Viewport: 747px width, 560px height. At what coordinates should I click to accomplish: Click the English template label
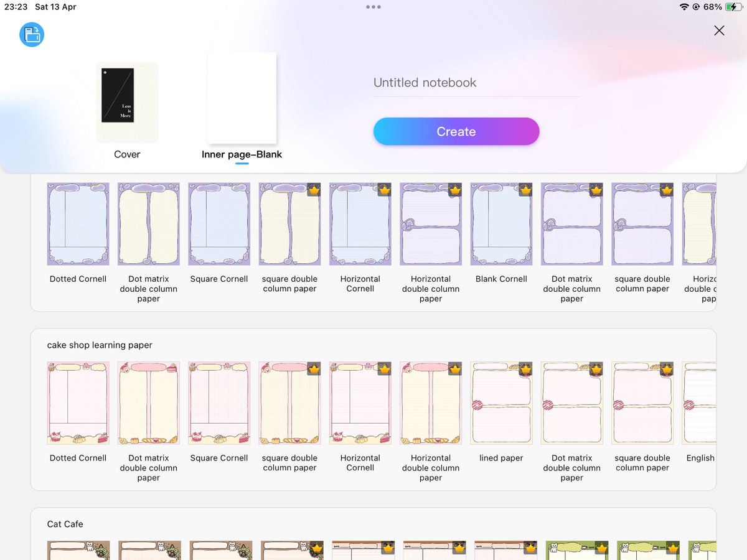point(700,458)
